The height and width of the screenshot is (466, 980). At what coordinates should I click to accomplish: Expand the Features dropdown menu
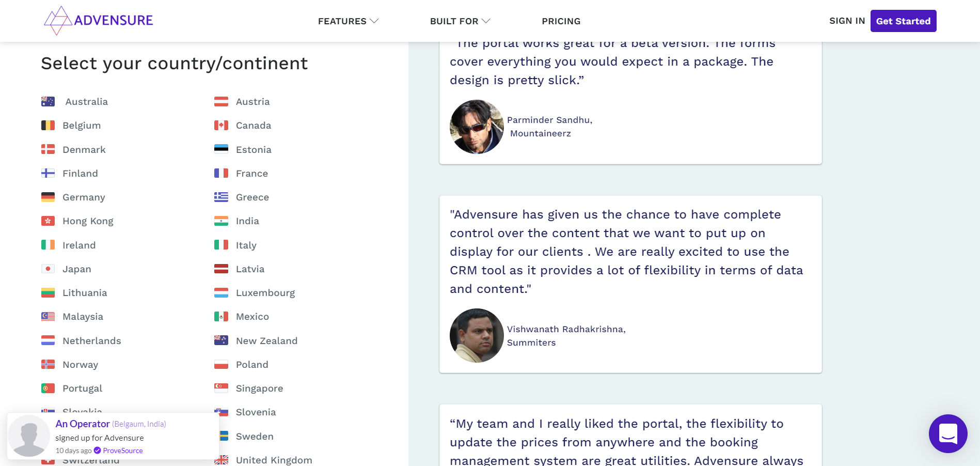pos(348,21)
